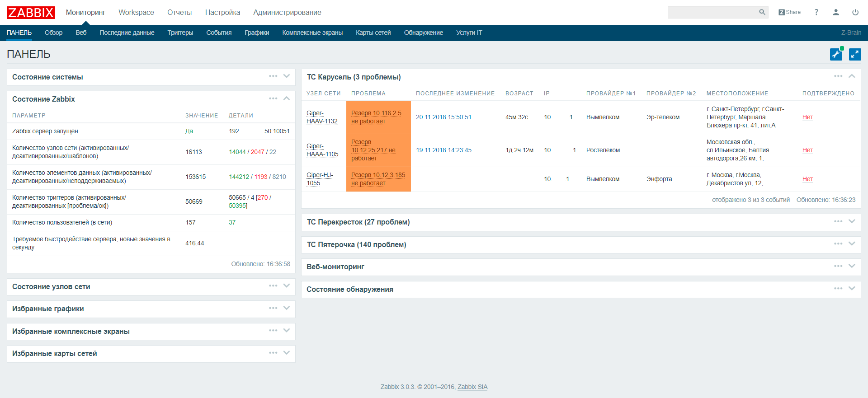Open host link Giper-HJ-1055
The image size is (868, 398).
pos(320,179)
